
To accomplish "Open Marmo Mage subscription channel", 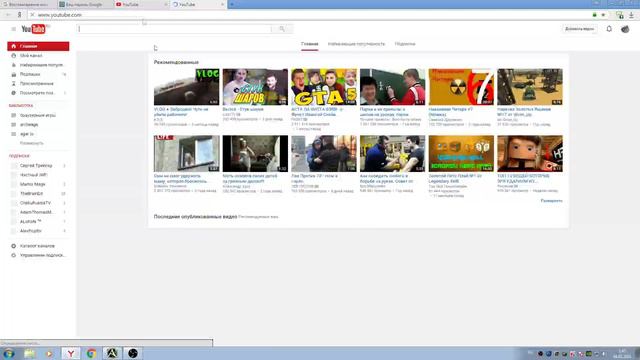I will pos(38,184).
